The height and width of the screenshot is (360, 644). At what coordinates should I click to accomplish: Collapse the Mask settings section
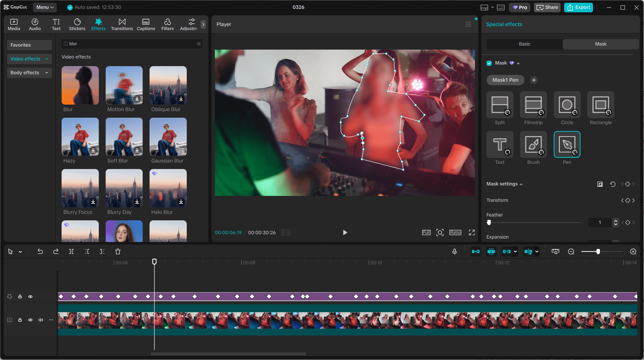click(x=521, y=184)
